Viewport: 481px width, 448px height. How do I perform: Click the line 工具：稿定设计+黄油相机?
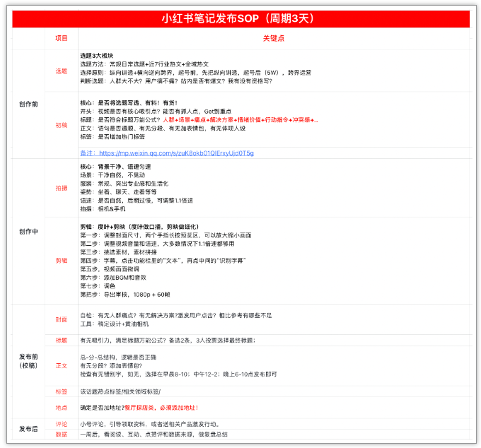click(x=115, y=324)
